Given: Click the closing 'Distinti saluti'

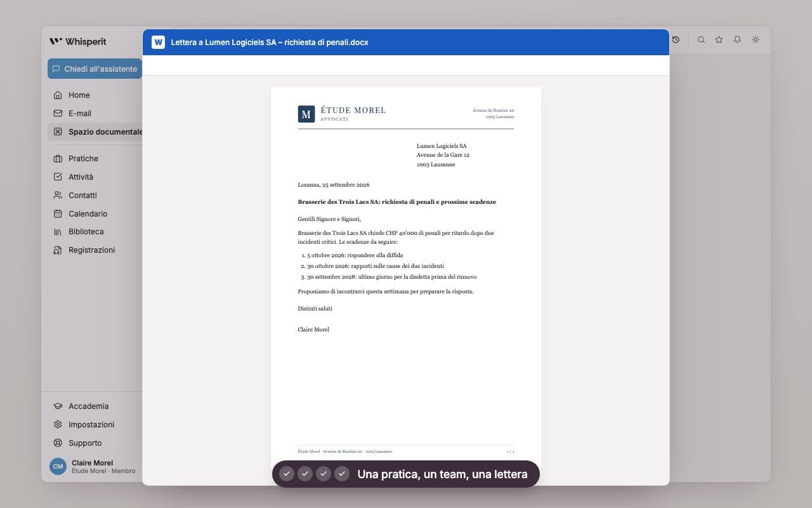Looking at the screenshot, I should pyautogui.click(x=315, y=309).
